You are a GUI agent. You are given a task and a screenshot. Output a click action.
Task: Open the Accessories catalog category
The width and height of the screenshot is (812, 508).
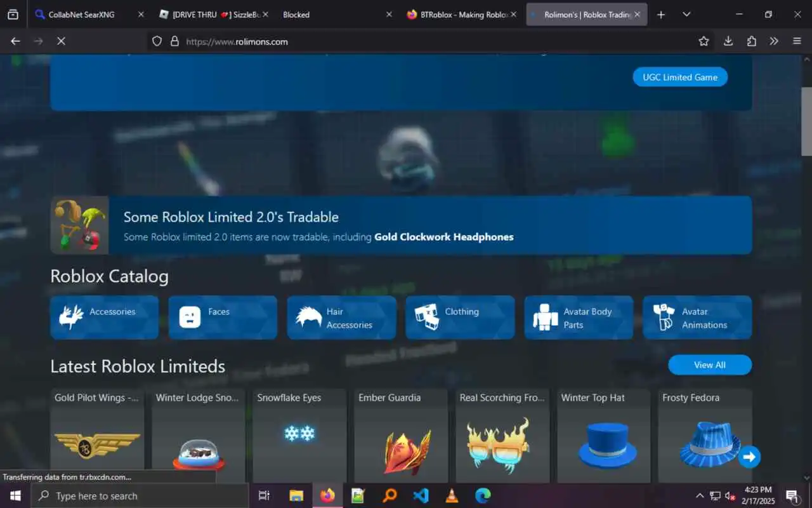tap(105, 317)
